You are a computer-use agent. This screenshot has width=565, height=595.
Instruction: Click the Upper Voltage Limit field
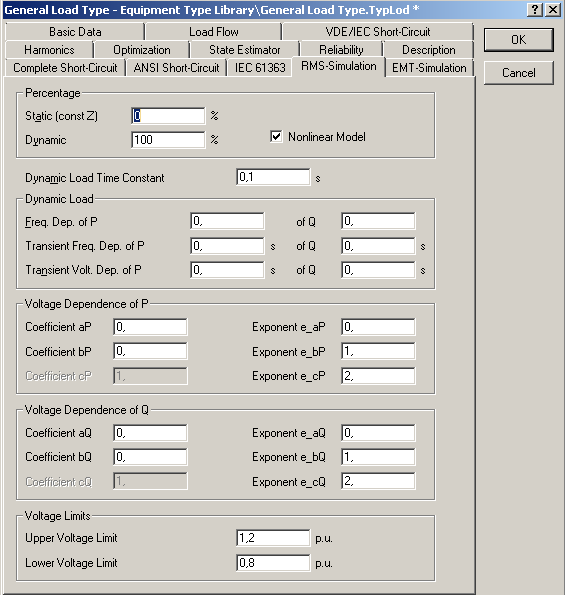273,538
